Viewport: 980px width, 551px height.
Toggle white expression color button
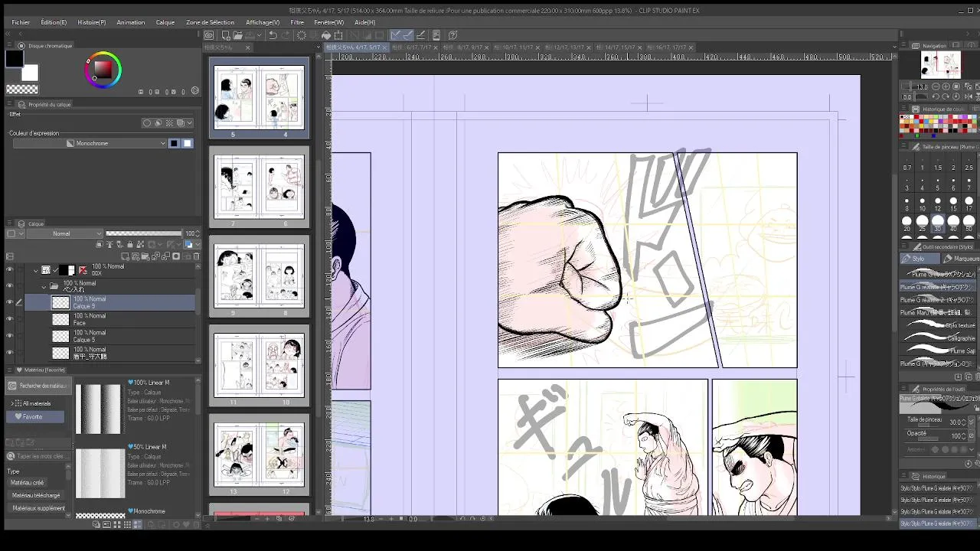click(188, 143)
